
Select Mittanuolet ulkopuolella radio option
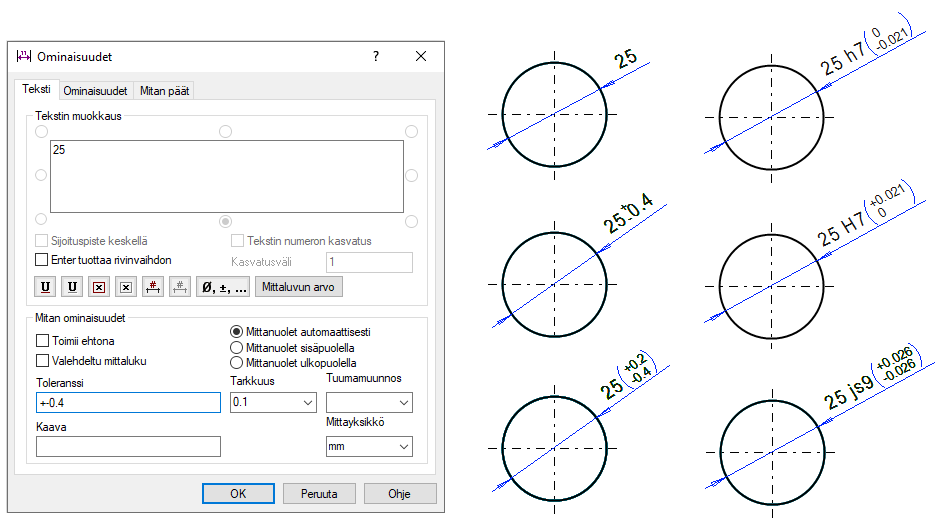click(x=237, y=363)
